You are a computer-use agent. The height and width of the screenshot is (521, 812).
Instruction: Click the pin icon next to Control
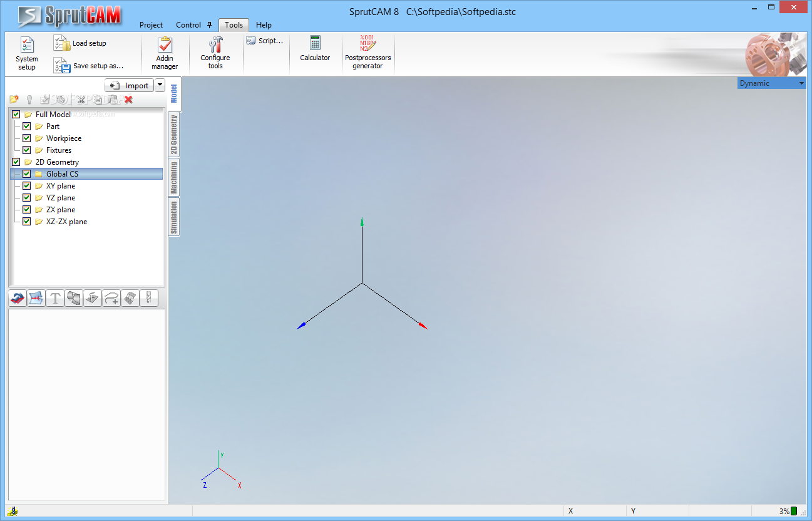coord(209,25)
